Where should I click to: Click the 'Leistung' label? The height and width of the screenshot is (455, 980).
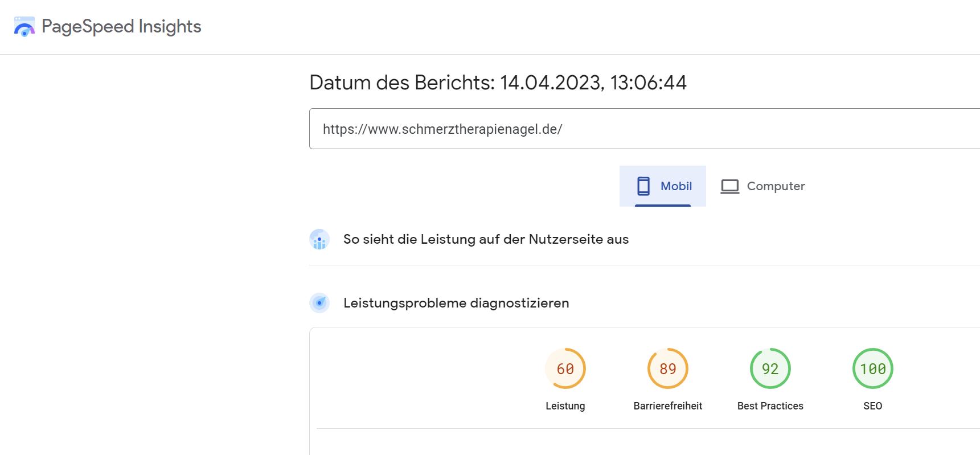click(x=565, y=406)
